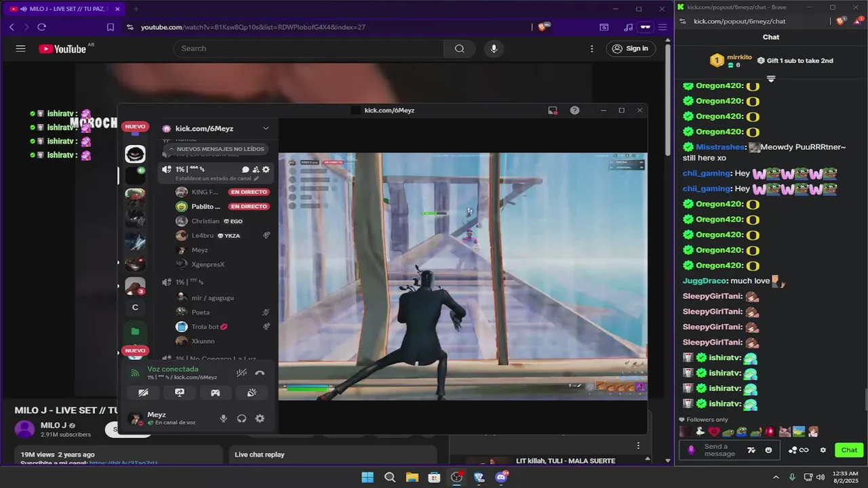This screenshot has height=488, width=868.
Task: Open voice channel settings gear in Discord
Action: coord(266,169)
